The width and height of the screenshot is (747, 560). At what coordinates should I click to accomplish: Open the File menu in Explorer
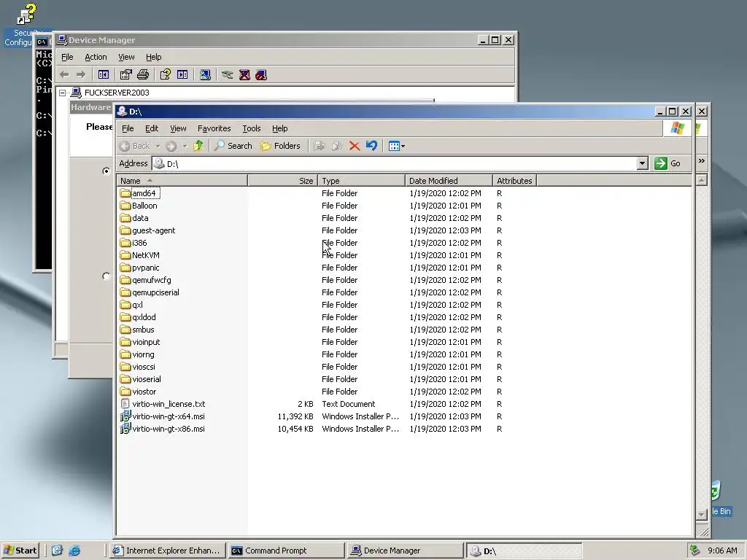[x=128, y=128]
